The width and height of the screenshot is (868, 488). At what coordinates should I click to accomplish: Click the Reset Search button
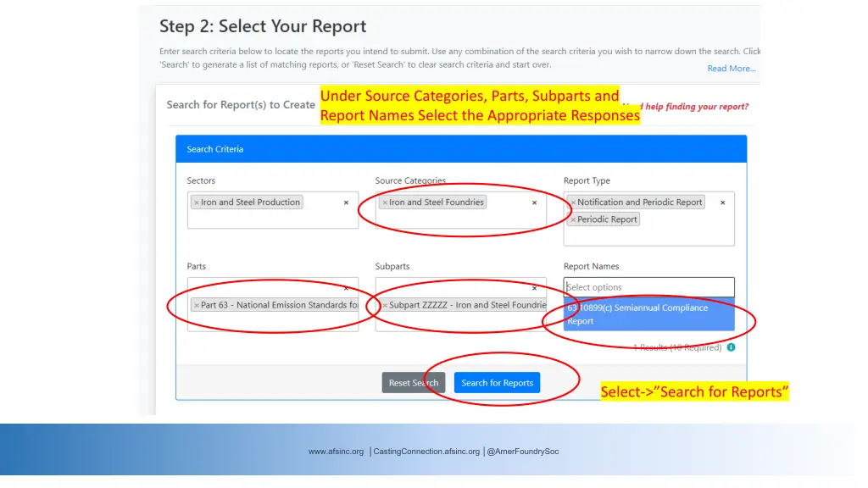pyautogui.click(x=414, y=383)
